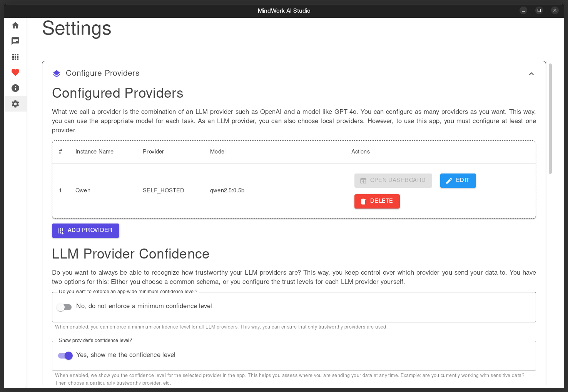Click the layers icon beside Configure Providers

click(x=57, y=73)
